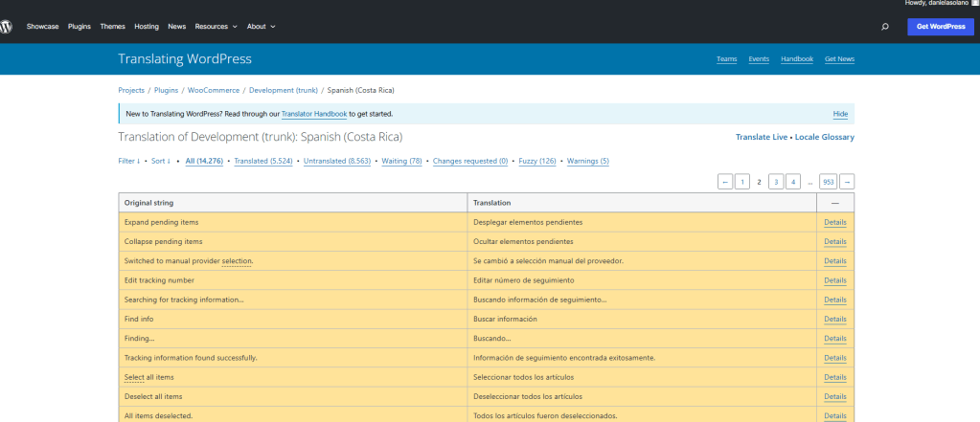The width and height of the screenshot is (980, 422).
Task: Open Details for Expand pending items
Action: point(834,222)
